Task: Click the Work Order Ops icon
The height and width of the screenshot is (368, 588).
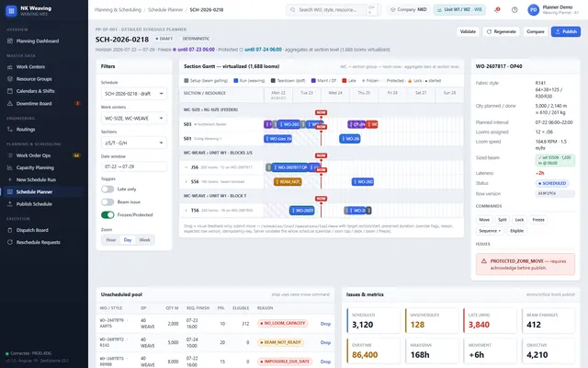Action: coord(10,155)
